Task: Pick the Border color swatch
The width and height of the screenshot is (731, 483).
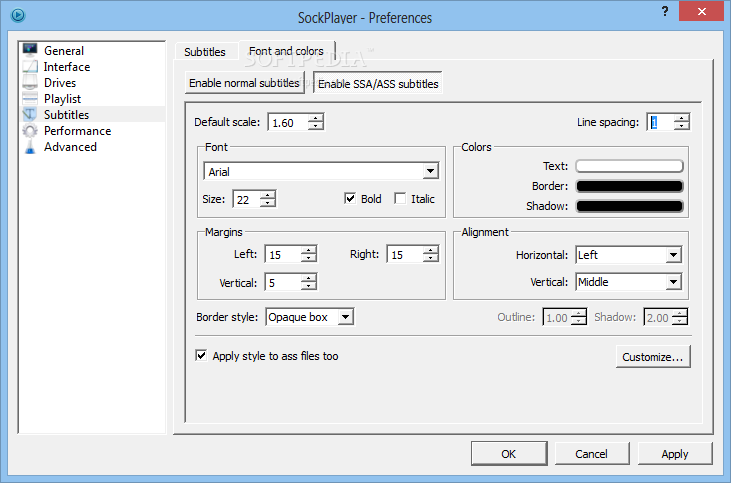Action: (x=629, y=186)
